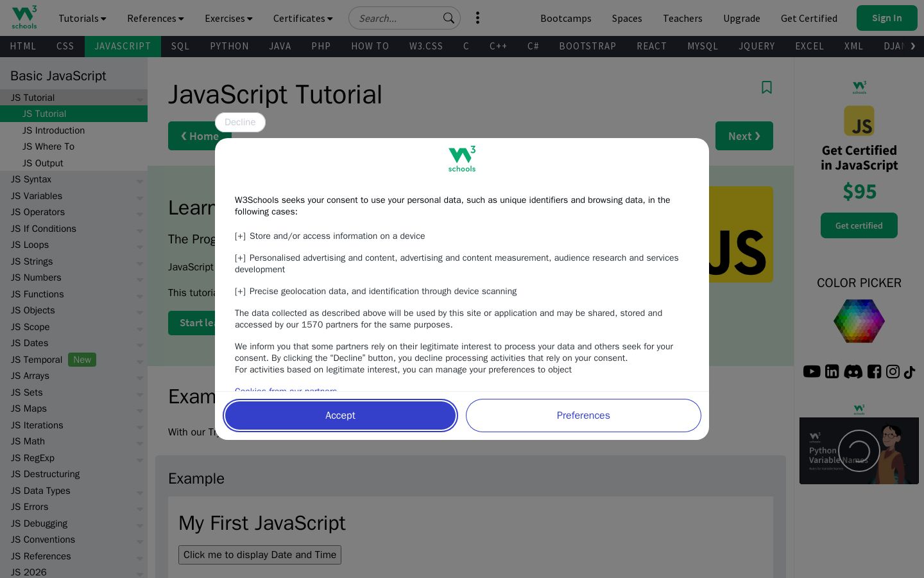This screenshot has width=924, height=578.
Task: Decline the consent request
Action: pyautogui.click(x=240, y=122)
